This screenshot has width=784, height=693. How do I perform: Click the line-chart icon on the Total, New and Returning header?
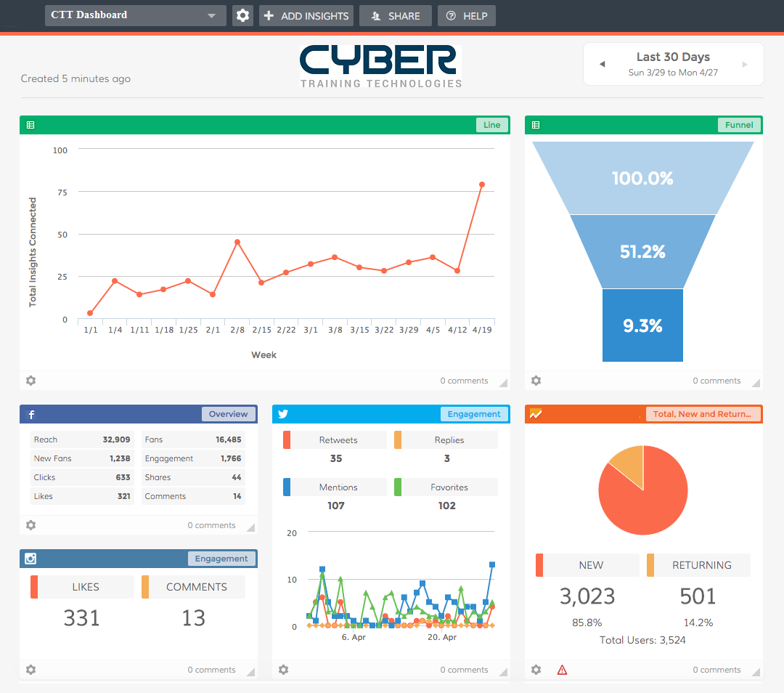point(535,413)
